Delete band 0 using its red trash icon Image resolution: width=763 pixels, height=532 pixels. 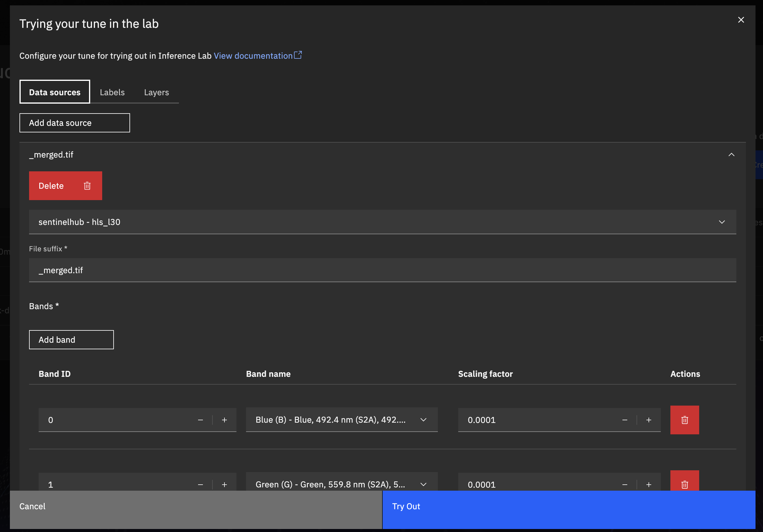[684, 420]
